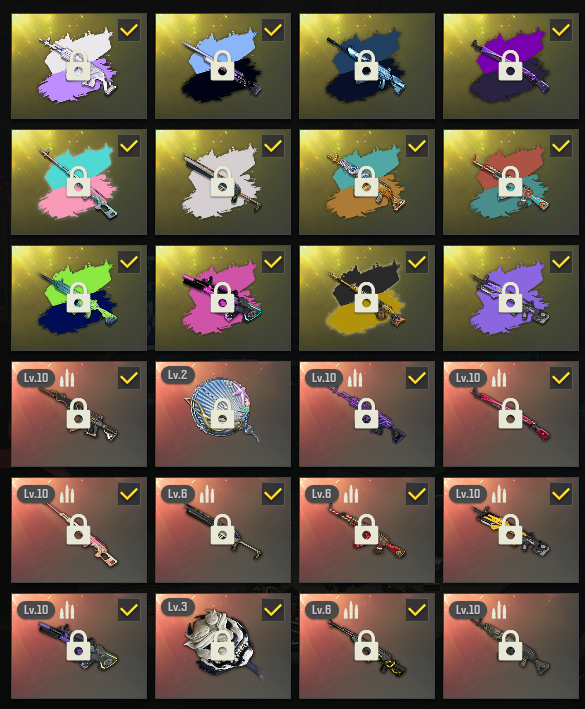The image size is (585, 709).
Task: Toggle the checkmark on the magenta camo tile
Action: (x=273, y=262)
